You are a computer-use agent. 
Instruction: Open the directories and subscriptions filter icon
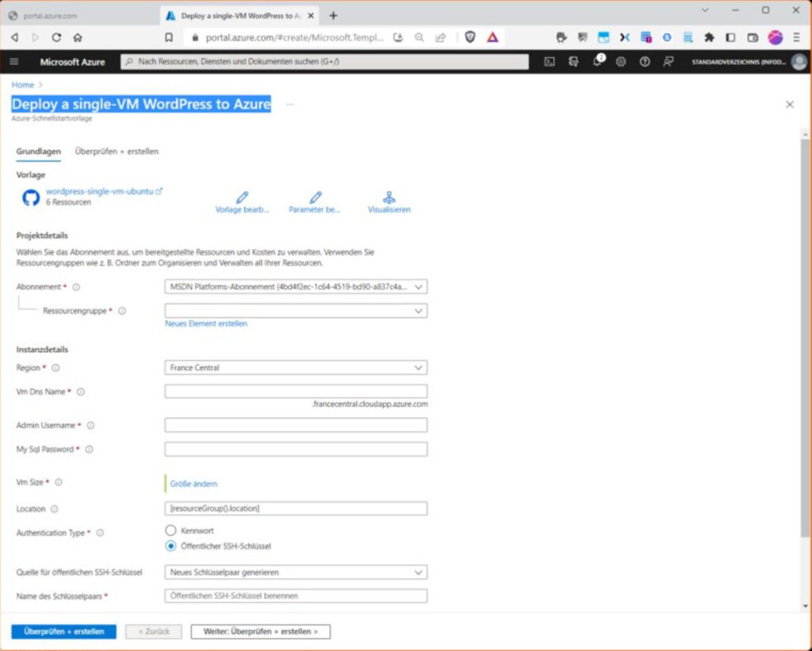coord(573,62)
